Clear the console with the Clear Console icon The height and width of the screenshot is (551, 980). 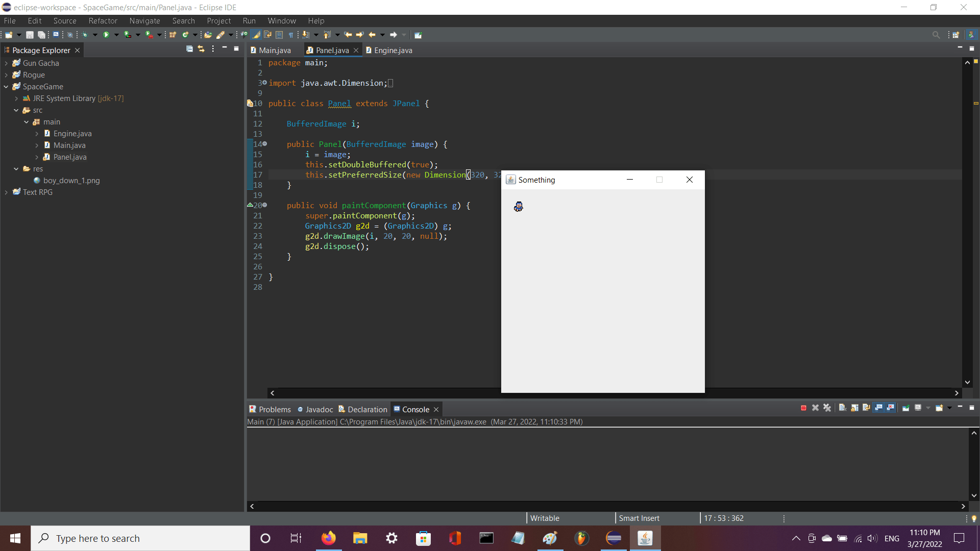843,408
